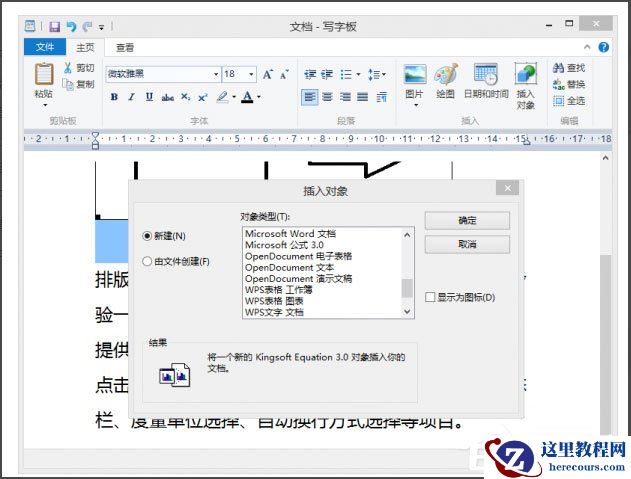Image resolution: width=631 pixels, height=479 pixels.
Task: Select WPS文字 文档 in list
Action: 274,312
